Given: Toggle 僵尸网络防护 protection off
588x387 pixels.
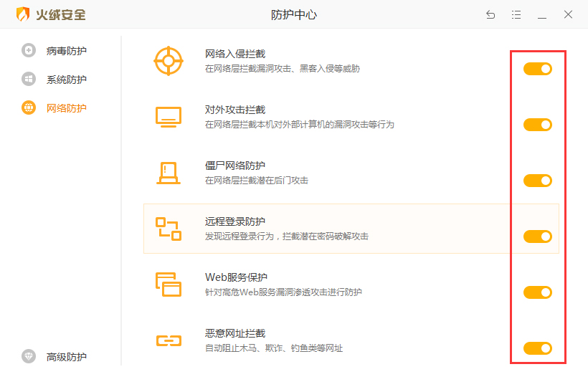Looking at the screenshot, I should [538, 181].
